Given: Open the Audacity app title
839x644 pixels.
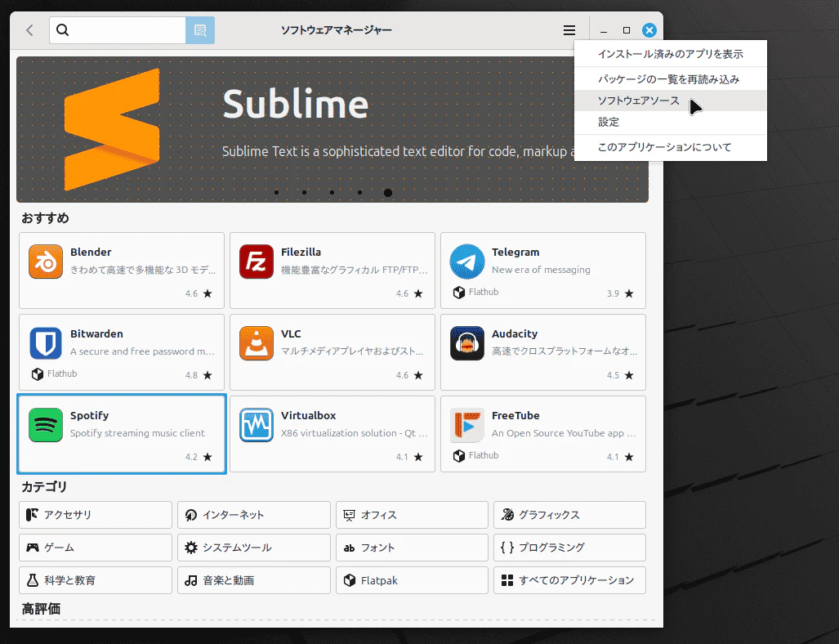Looking at the screenshot, I should coord(515,334).
